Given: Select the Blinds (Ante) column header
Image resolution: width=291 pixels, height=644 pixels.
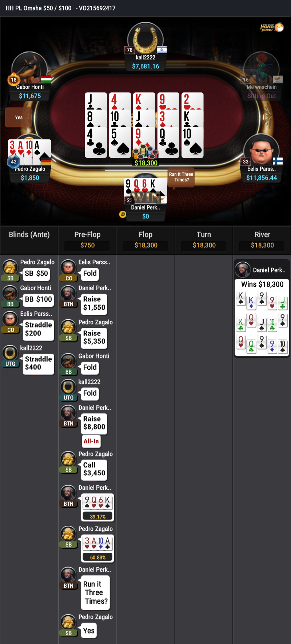Looking at the screenshot, I should 29,235.
